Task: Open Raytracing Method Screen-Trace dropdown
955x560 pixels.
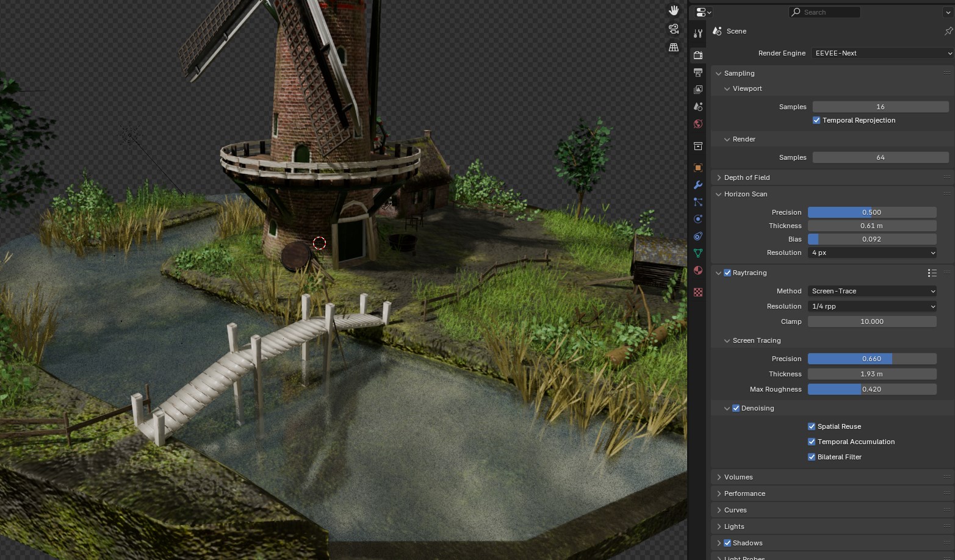Action: 872,291
